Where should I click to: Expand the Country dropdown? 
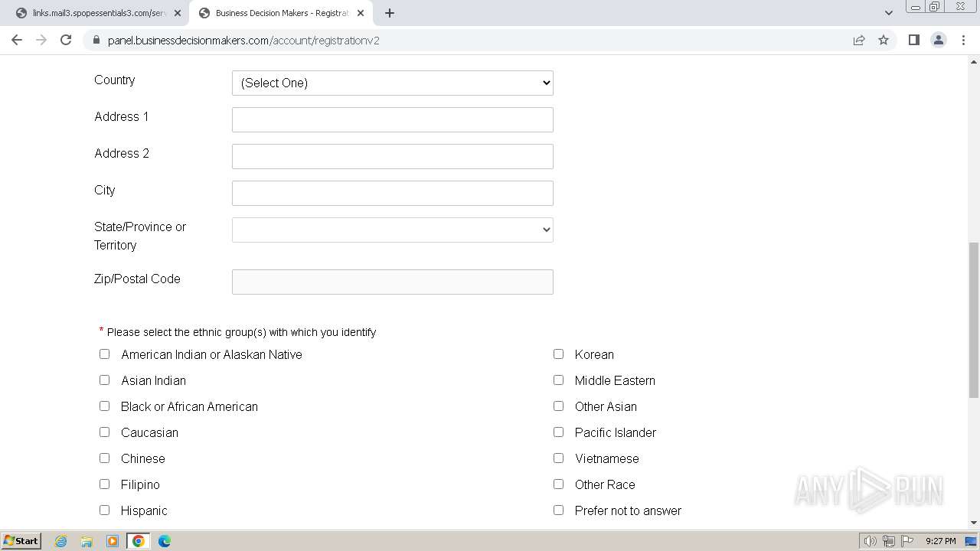coord(393,83)
